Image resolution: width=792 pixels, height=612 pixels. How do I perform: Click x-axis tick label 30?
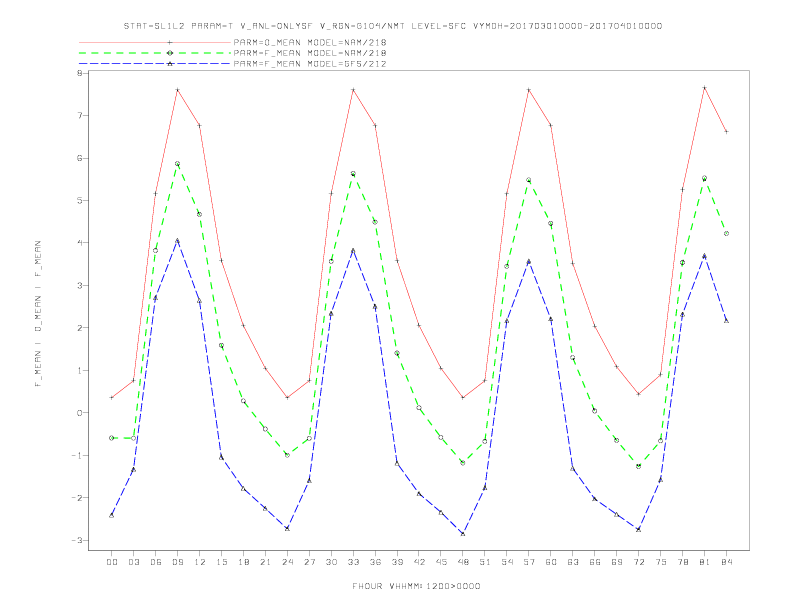pyautogui.click(x=331, y=562)
